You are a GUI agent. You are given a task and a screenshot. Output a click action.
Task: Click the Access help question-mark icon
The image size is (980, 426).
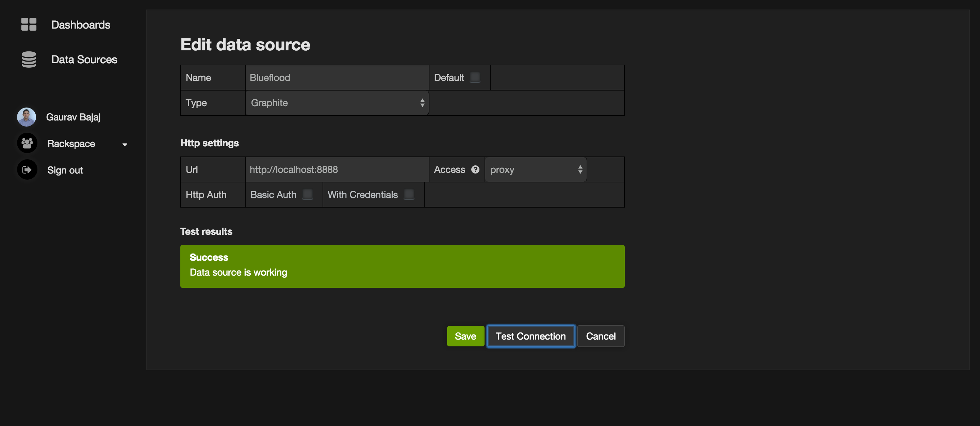[475, 170]
